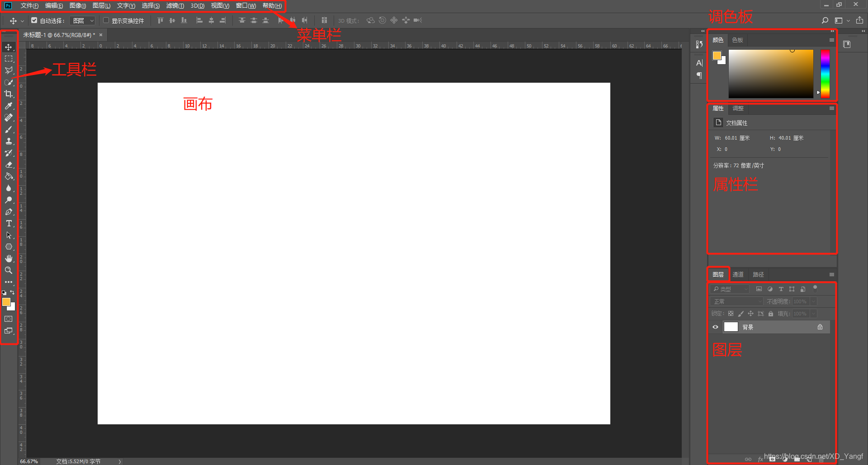The width and height of the screenshot is (868, 465).
Task: Select the Polygon shape tool
Action: (x=9, y=247)
